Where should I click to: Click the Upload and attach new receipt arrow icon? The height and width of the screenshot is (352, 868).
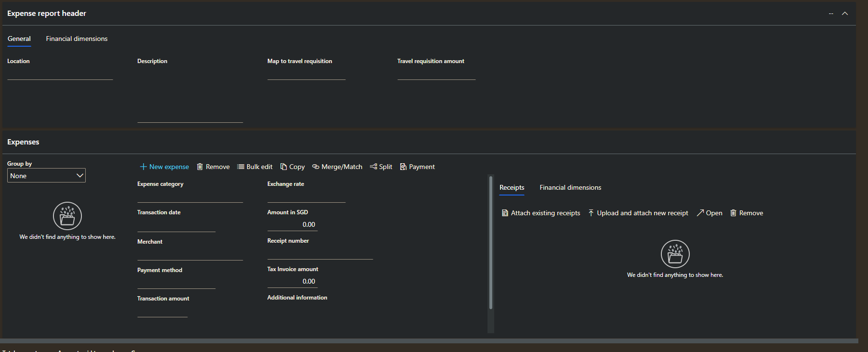pos(591,213)
